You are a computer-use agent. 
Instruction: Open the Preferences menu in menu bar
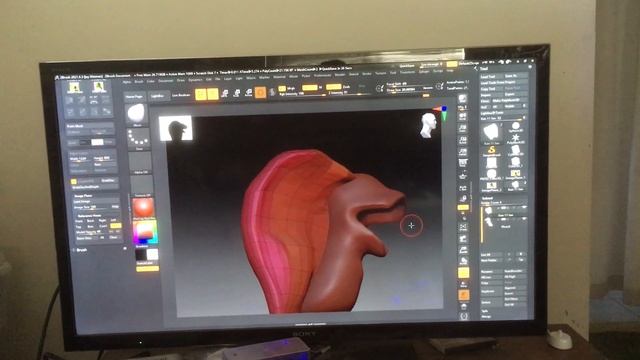(x=322, y=76)
